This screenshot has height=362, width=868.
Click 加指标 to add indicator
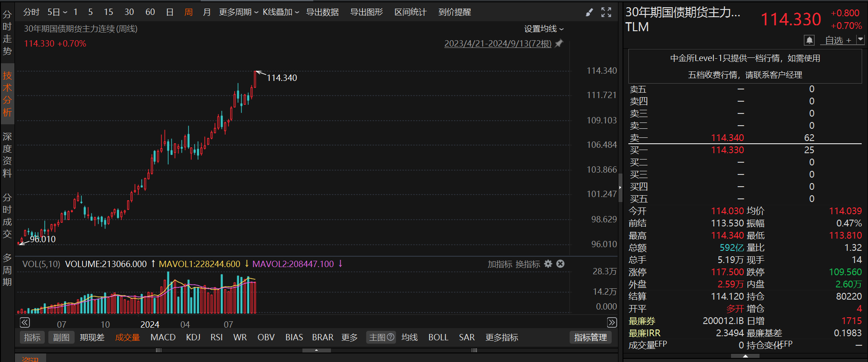tap(500, 264)
